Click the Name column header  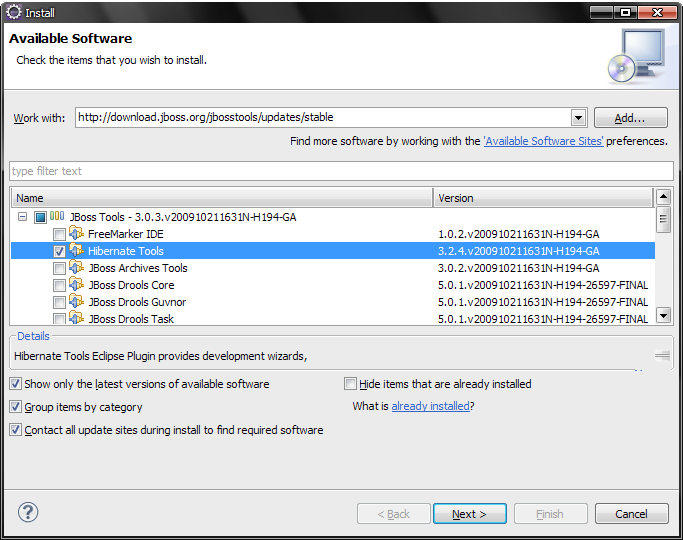click(222, 198)
